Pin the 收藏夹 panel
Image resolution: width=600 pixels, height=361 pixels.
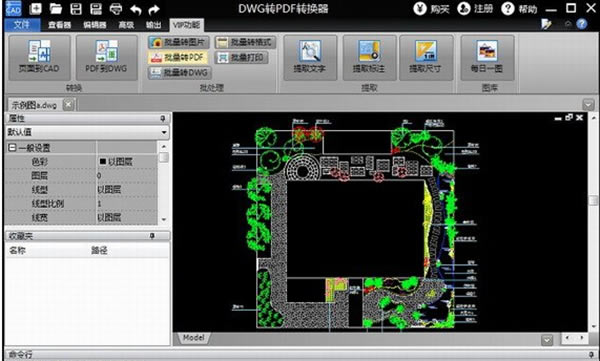(152, 236)
